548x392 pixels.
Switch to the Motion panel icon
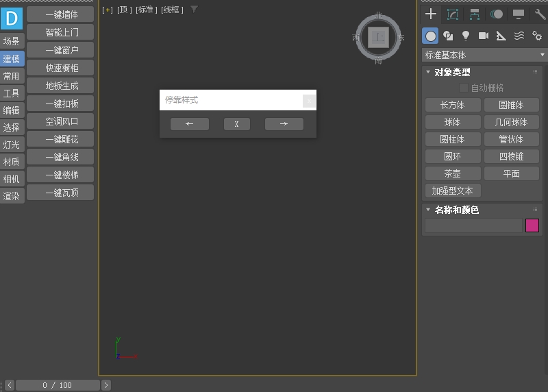[497, 14]
